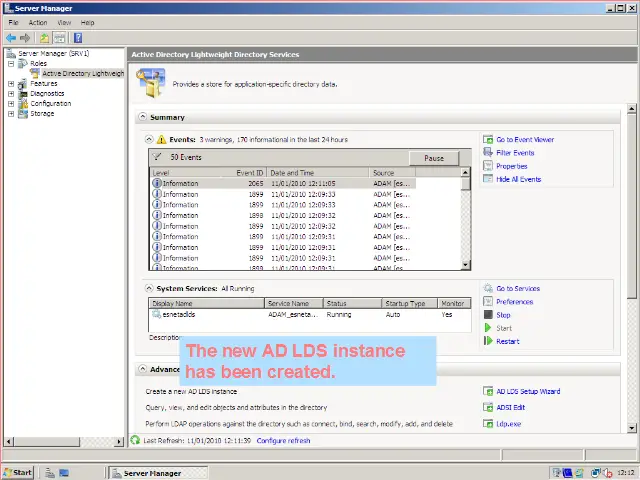640x480 pixels.
Task: Click the Configure refresh link
Action: 283,441
